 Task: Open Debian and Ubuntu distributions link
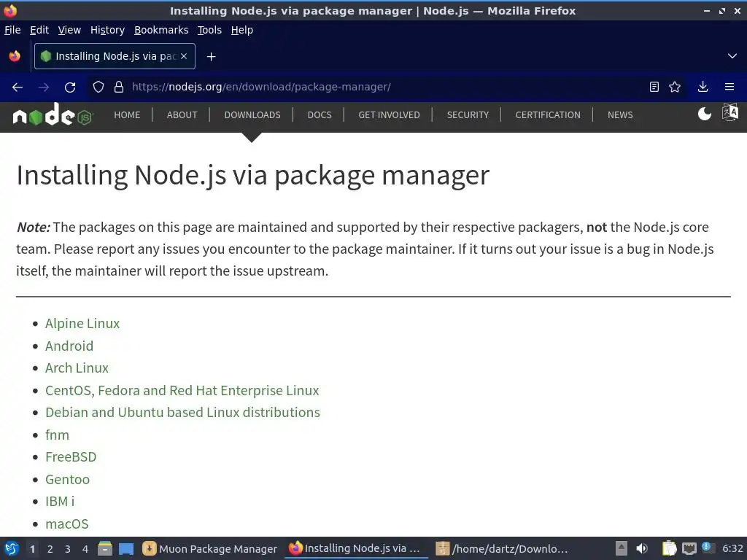coord(182,413)
